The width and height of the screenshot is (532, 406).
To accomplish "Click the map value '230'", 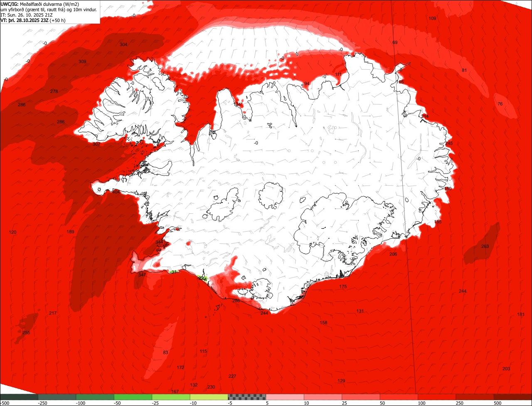I will 211,387.
